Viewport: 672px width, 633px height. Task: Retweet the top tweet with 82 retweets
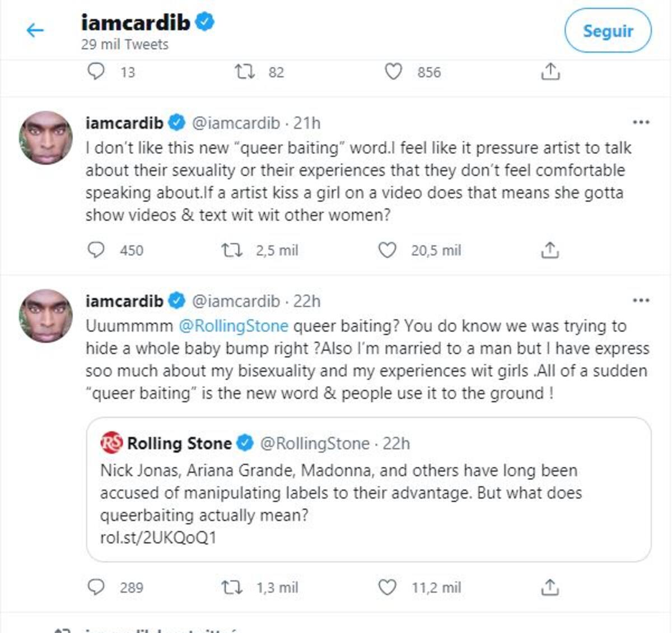[x=244, y=72]
